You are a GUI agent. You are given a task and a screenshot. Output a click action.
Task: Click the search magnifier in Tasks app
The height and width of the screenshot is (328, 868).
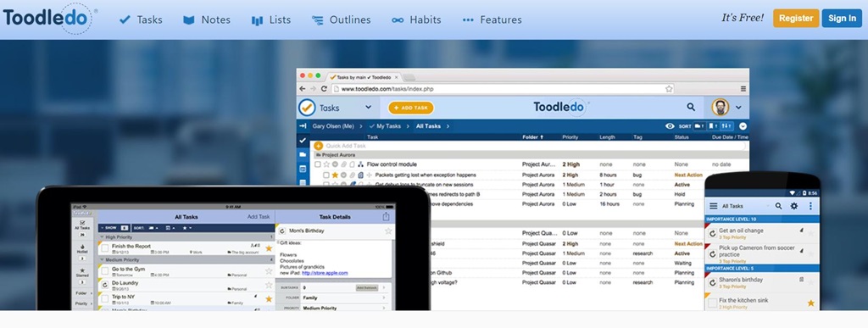[691, 107]
